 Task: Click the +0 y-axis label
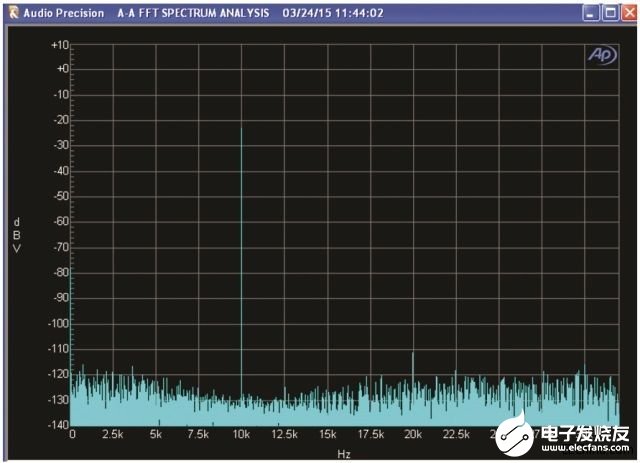pyautogui.click(x=62, y=69)
